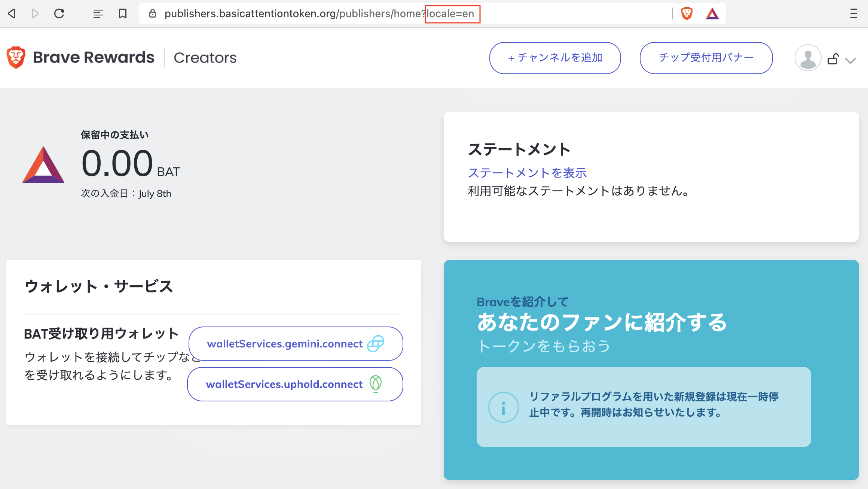Click 利用可能なステートメントはありません text
868x489 pixels.
pyautogui.click(x=578, y=191)
